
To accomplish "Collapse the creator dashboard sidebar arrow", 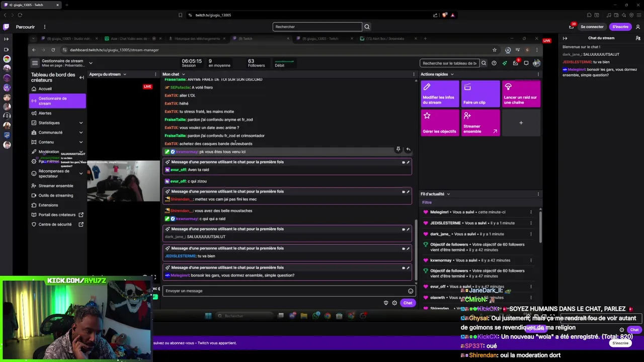I will (82, 77).
